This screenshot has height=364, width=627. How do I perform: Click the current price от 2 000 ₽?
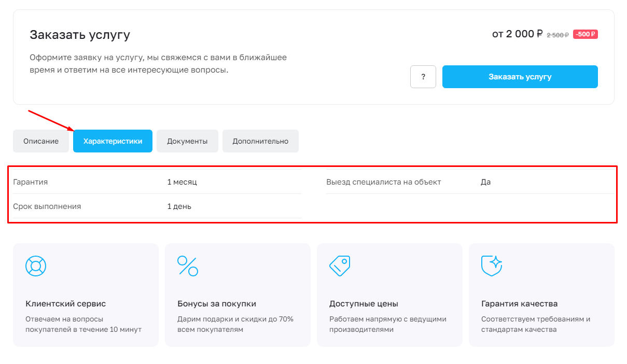coord(517,34)
